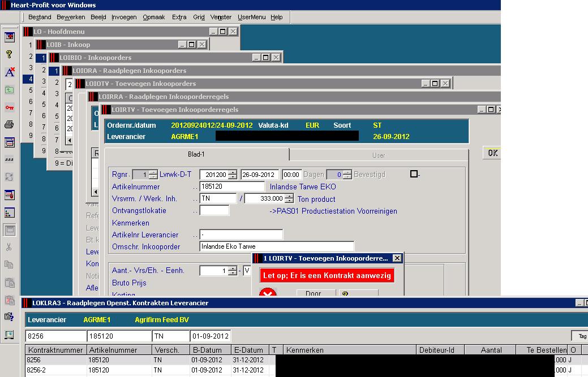Viewport: 588px width, 377px height.
Task: Click the Omschr. Inkooporder field
Action: pos(277,246)
